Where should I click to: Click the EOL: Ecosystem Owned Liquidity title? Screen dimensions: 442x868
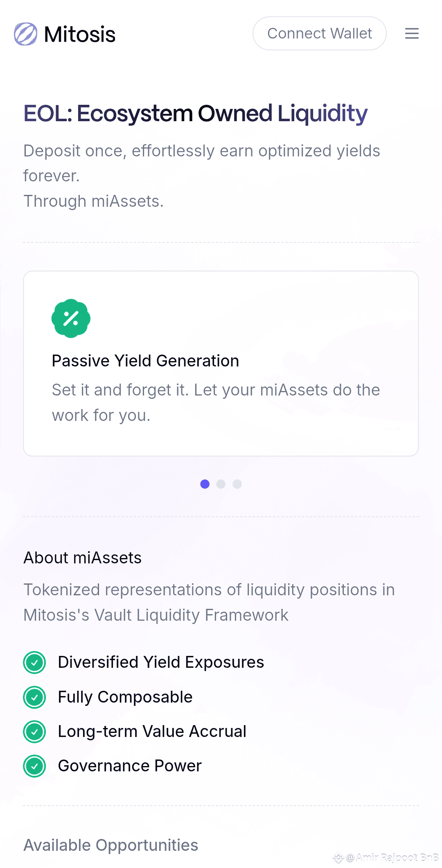(196, 114)
